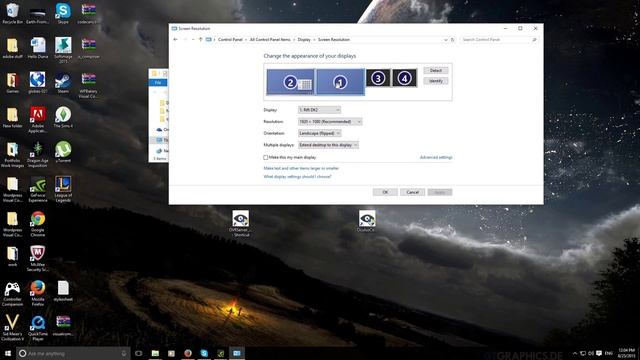Click the Firefox icon in the taskbar
Image resolution: width=640 pixels, height=360 pixels.
point(188,353)
